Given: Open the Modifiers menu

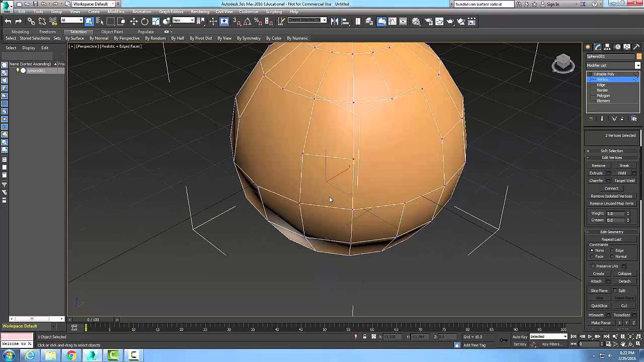Looking at the screenshot, I should pyautogui.click(x=116, y=12).
